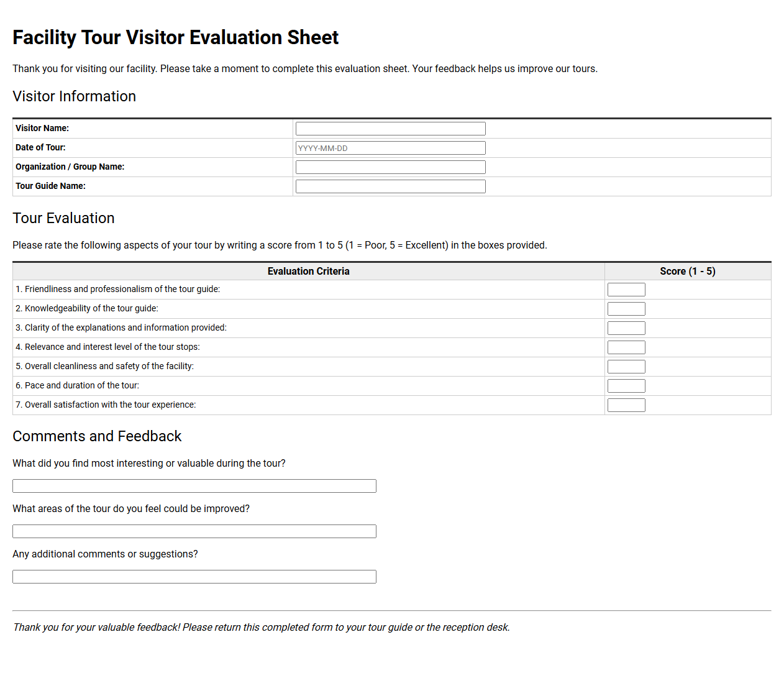Click score box for friendliness and professionalism
This screenshot has width=784, height=696.
coord(626,290)
